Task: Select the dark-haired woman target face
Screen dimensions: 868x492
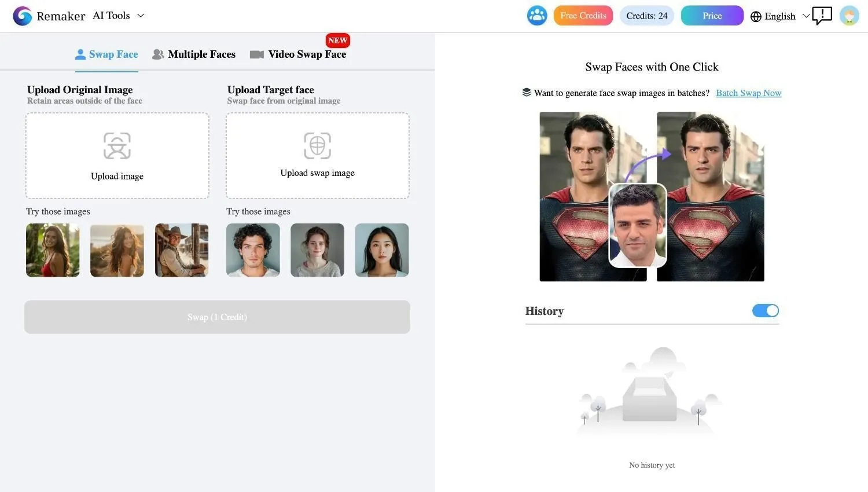Action: [x=382, y=250]
